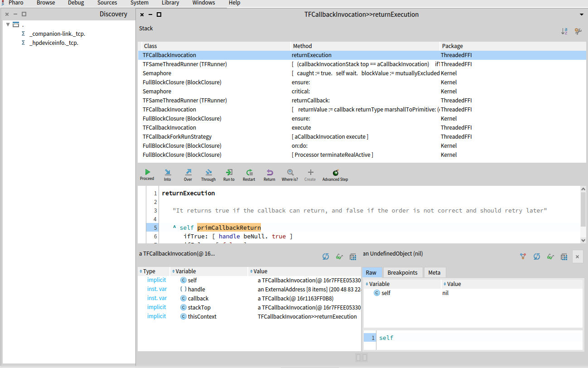The image size is (588, 368).
Task: Step Over the current statement
Action: pos(188,173)
